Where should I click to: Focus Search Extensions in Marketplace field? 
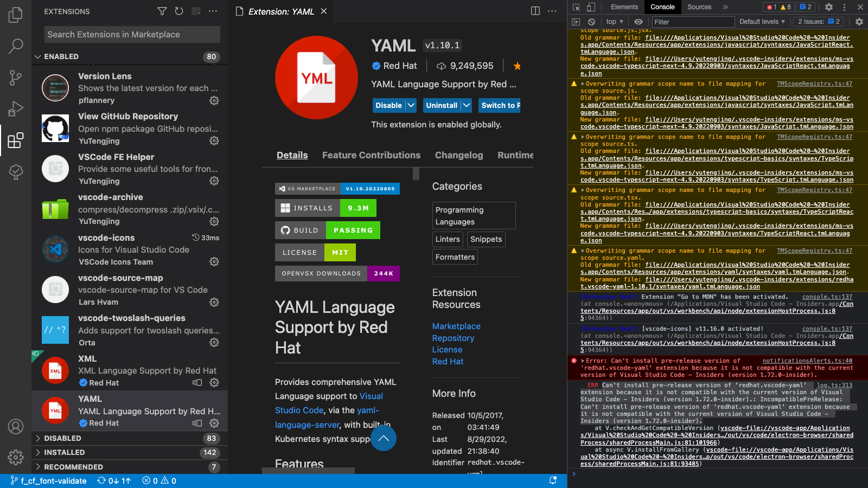click(132, 34)
